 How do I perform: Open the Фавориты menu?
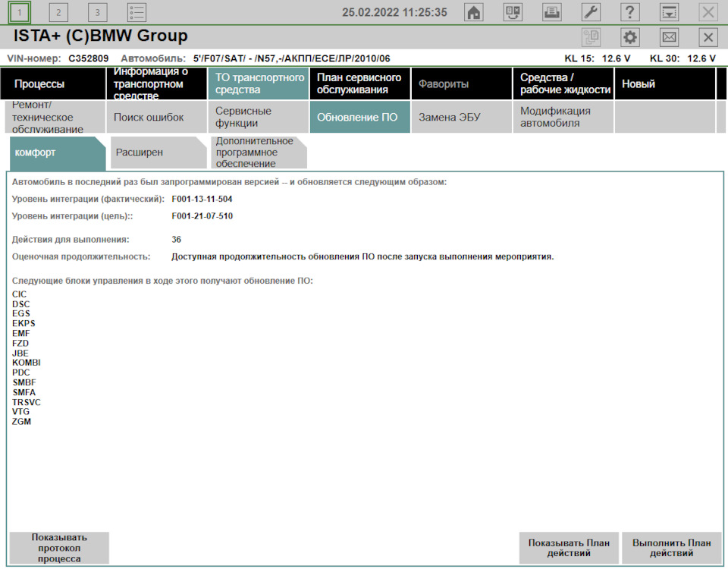[x=462, y=83]
